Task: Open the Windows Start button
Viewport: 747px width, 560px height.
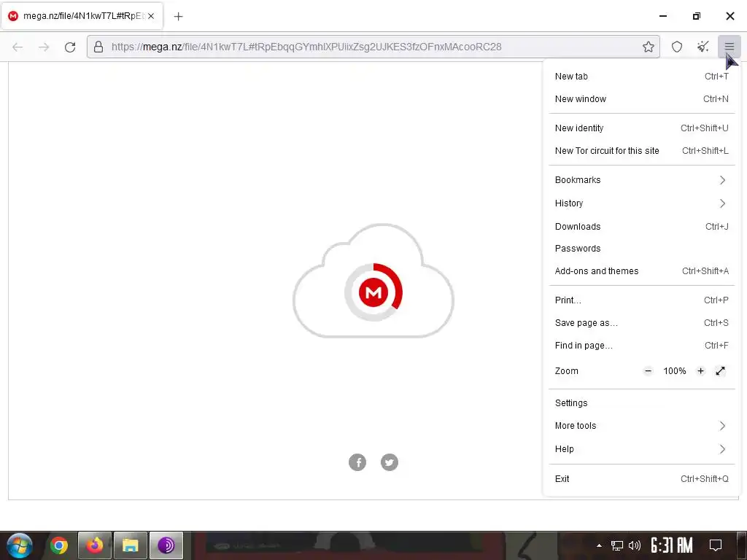Action: point(20,545)
